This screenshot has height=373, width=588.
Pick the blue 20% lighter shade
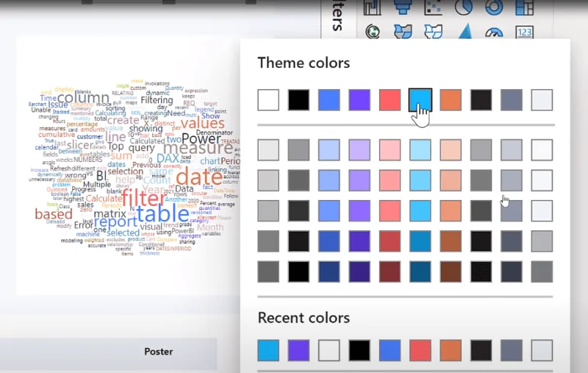click(329, 210)
